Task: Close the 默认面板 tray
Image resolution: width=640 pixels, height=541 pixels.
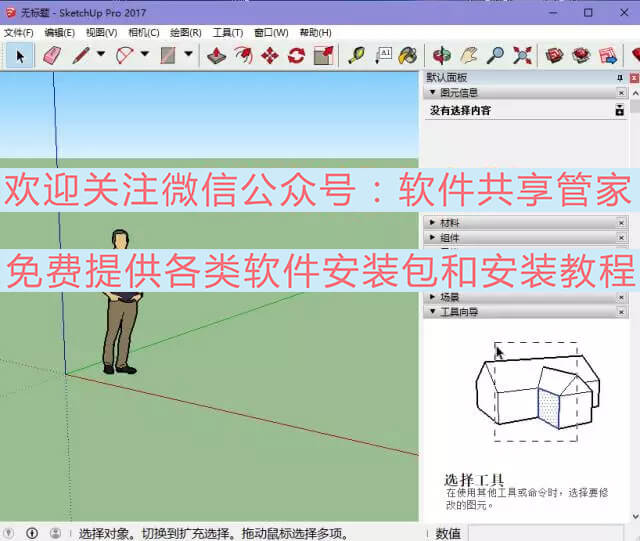Action: (x=634, y=78)
